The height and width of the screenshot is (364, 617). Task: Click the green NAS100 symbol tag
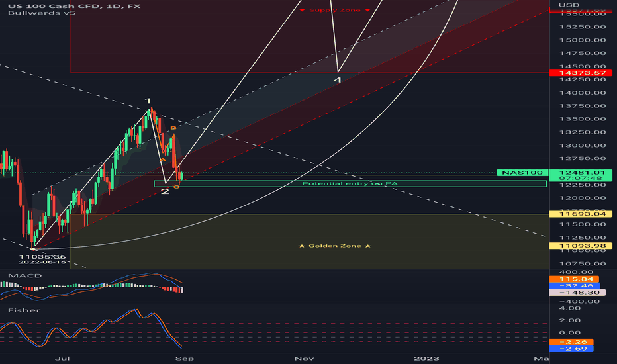click(x=522, y=172)
